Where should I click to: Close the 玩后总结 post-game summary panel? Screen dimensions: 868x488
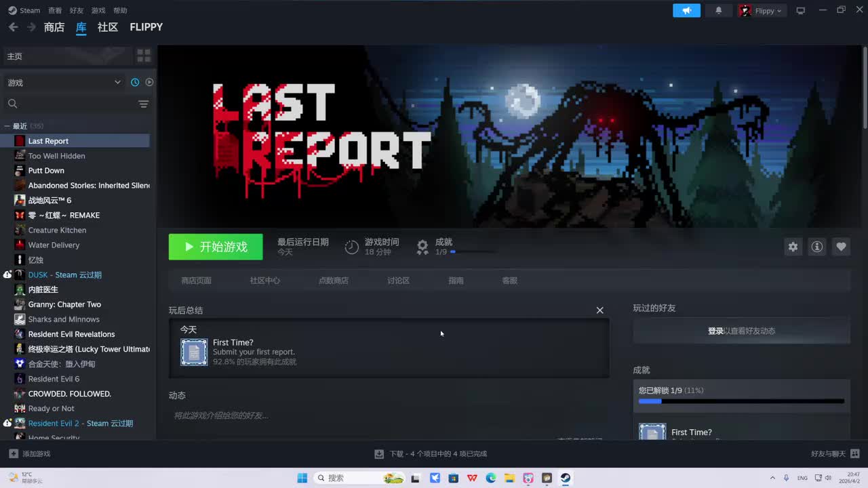click(x=599, y=310)
